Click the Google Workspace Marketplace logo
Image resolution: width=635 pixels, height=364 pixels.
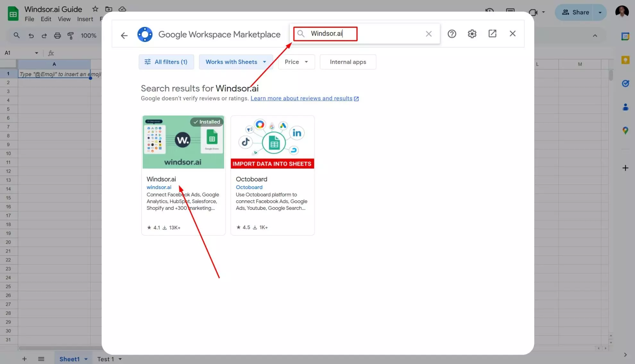click(x=145, y=34)
